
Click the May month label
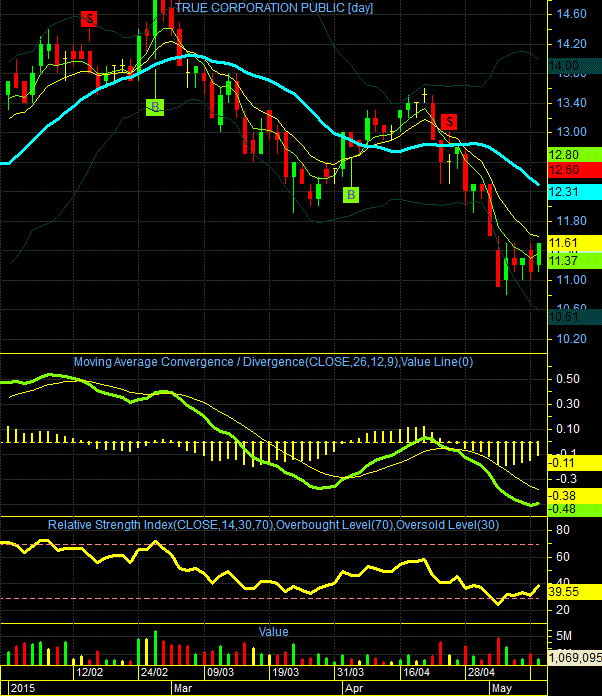pyautogui.click(x=502, y=688)
